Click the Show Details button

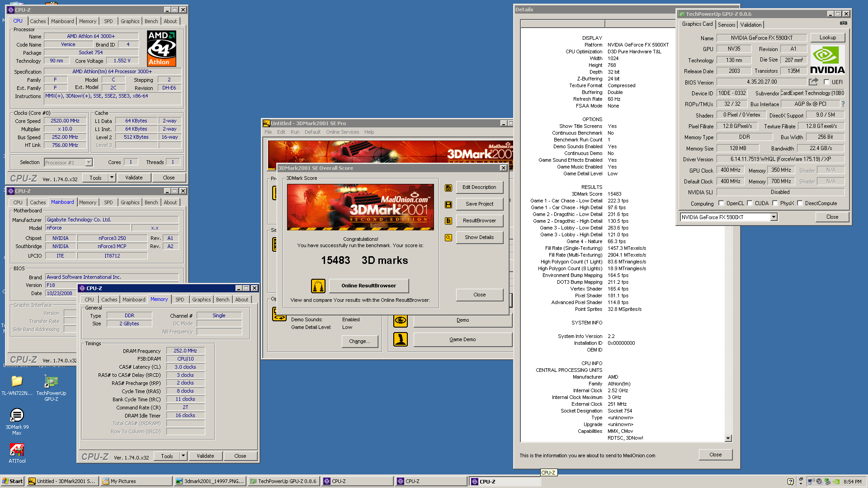[x=479, y=237]
